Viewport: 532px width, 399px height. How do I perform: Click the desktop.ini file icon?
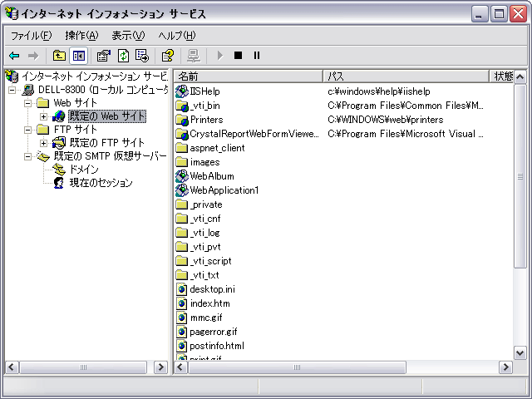click(x=181, y=289)
